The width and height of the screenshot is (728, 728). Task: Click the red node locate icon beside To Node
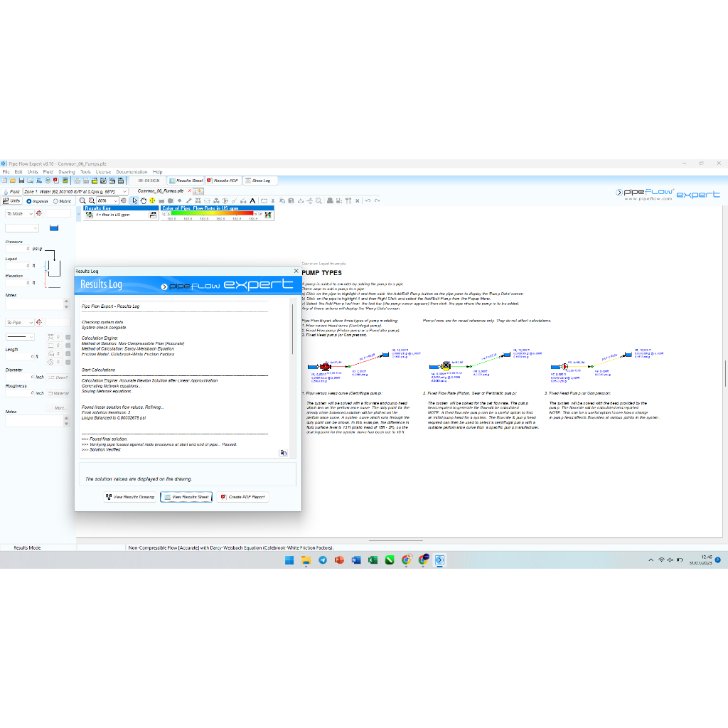(39, 213)
